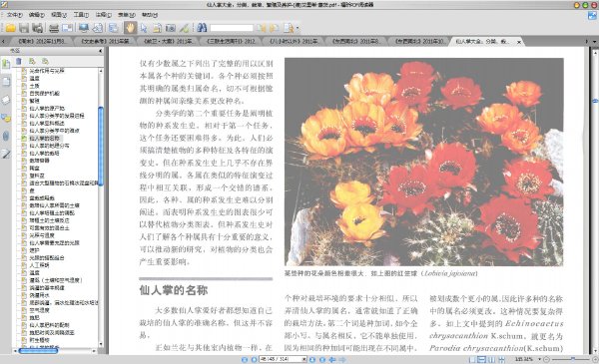Open the Bookmarks sidebar panel icon
The image size is (599, 364).
[6, 64]
